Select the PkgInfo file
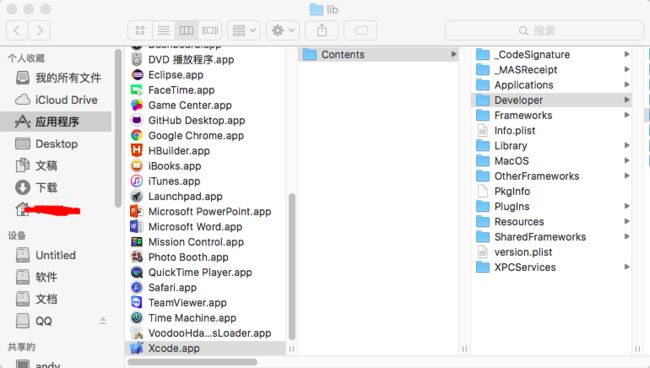 [x=551, y=191]
